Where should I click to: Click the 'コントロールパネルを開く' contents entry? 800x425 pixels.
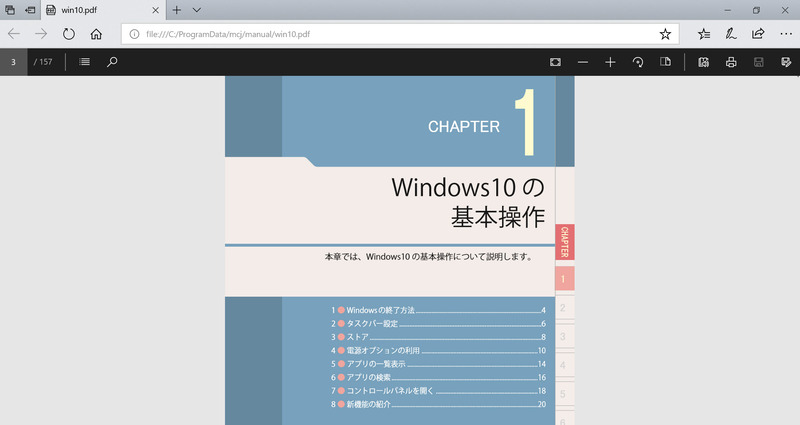pyautogui.click(x=438, y=391)
